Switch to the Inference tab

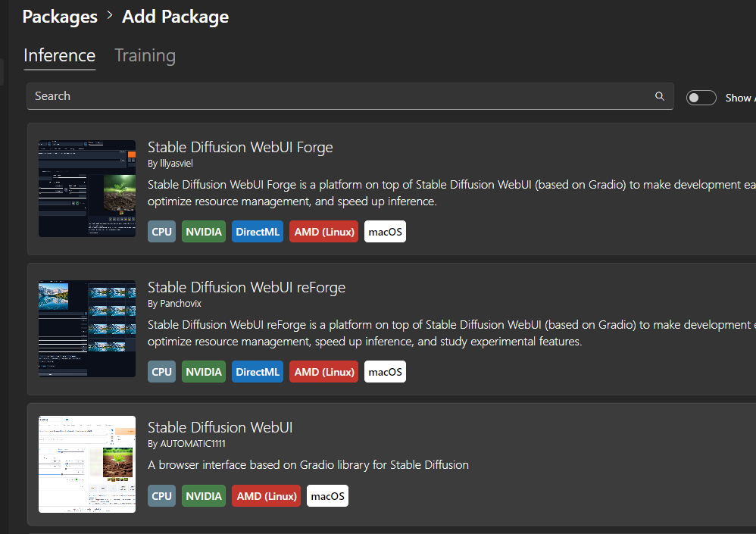(59, 56)
